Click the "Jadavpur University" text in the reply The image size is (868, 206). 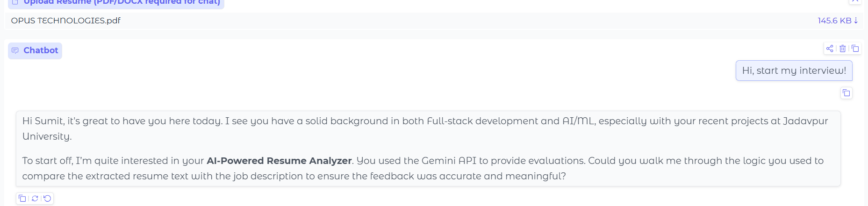click(x=805, y=121)
